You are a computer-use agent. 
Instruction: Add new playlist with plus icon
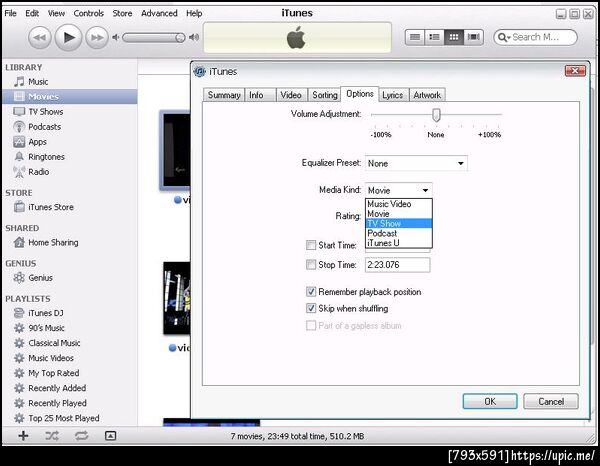pyautogui.click(x=23, y=435)
